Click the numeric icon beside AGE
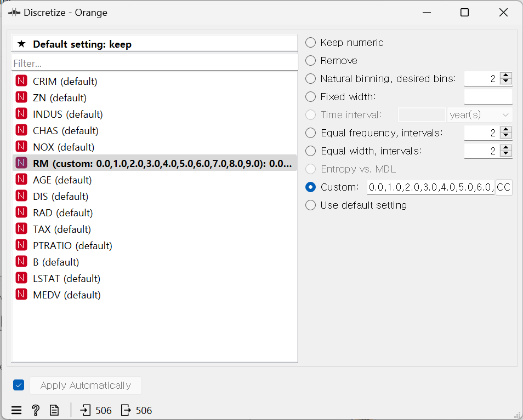523x420 pixels. pos(21,180)
